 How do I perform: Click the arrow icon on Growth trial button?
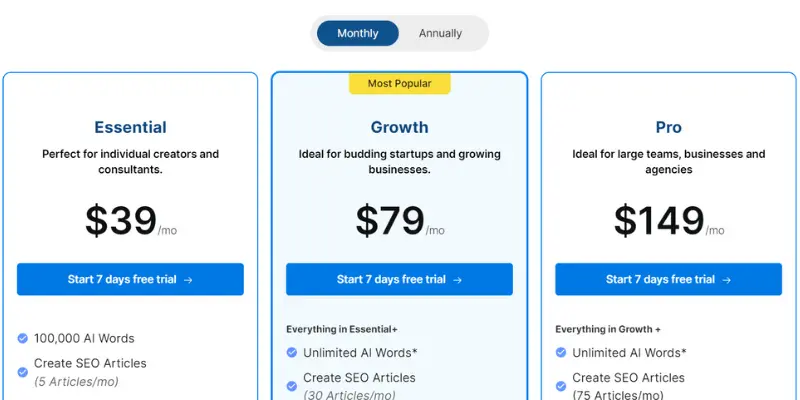click(x=457, y=280)
